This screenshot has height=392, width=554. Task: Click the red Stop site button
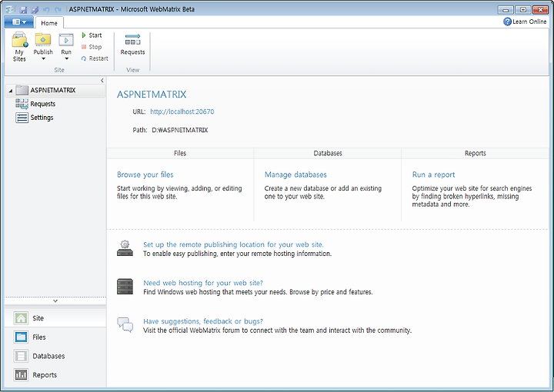coord(92,47)
